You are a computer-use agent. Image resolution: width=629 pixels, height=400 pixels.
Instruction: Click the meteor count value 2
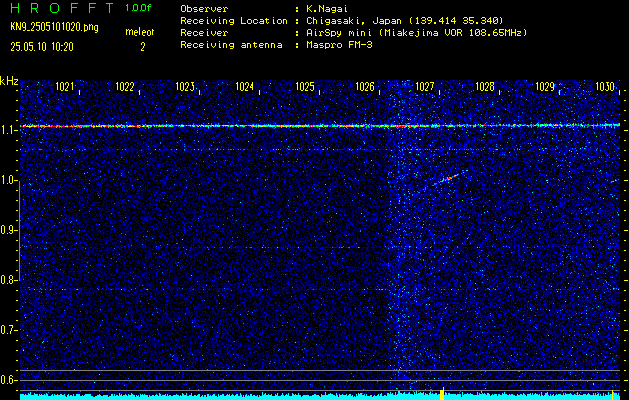point(142,47)
